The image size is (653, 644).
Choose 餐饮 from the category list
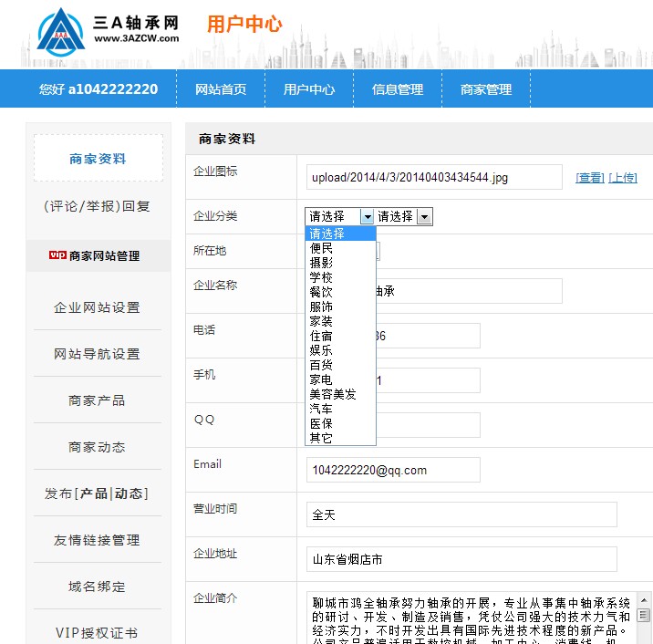pos(321,292)
